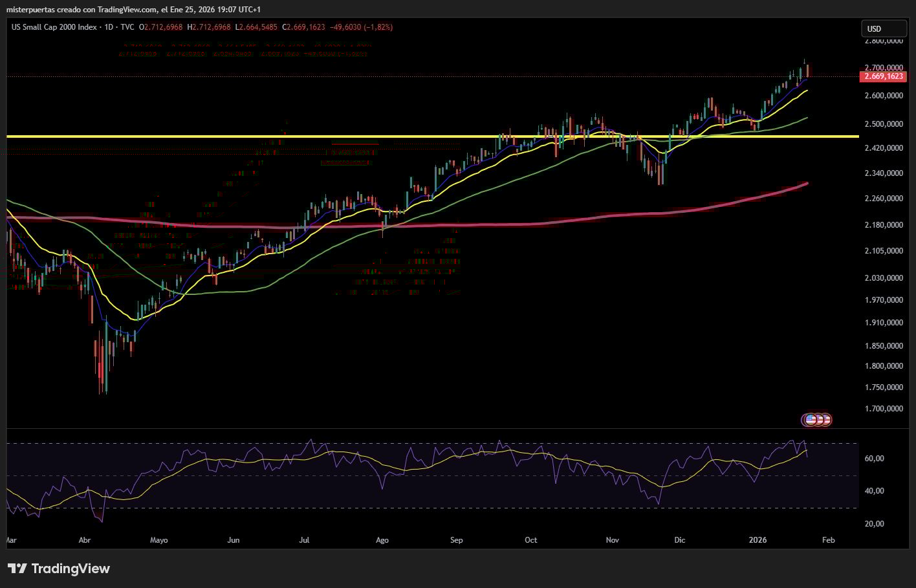Click the Feb label on time axis
Screen dimensions: 916x588
click(829, 540)
